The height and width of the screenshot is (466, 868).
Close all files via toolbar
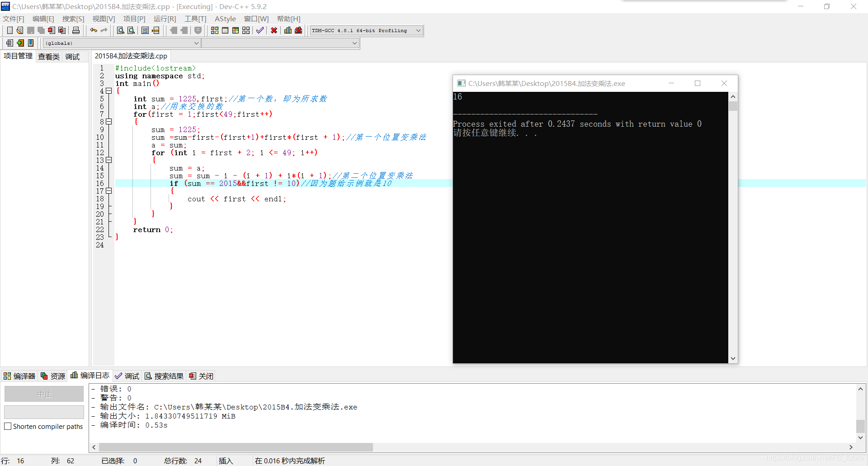click(x=62, y=30)
